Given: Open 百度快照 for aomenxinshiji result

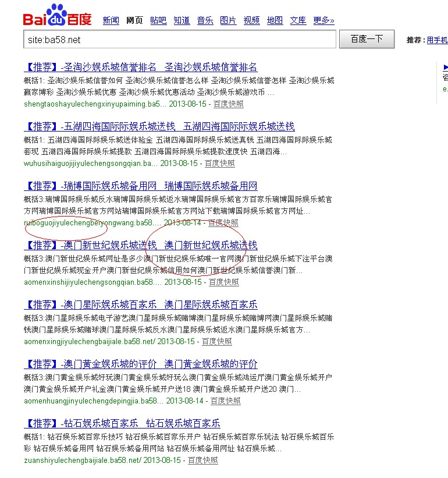Looking at the screenshot, I should [x=223, y=282].
